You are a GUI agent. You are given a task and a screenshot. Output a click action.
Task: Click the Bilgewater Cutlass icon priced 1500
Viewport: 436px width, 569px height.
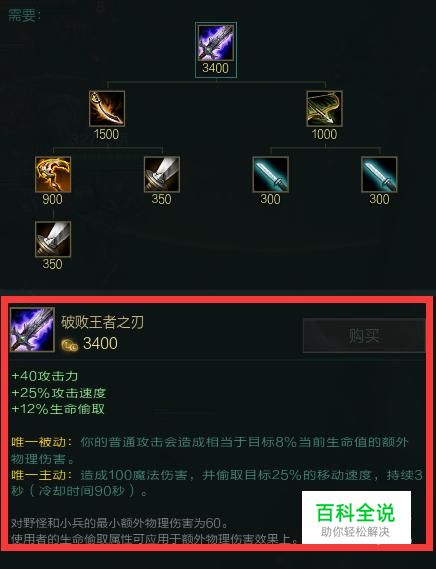point(107,109)
